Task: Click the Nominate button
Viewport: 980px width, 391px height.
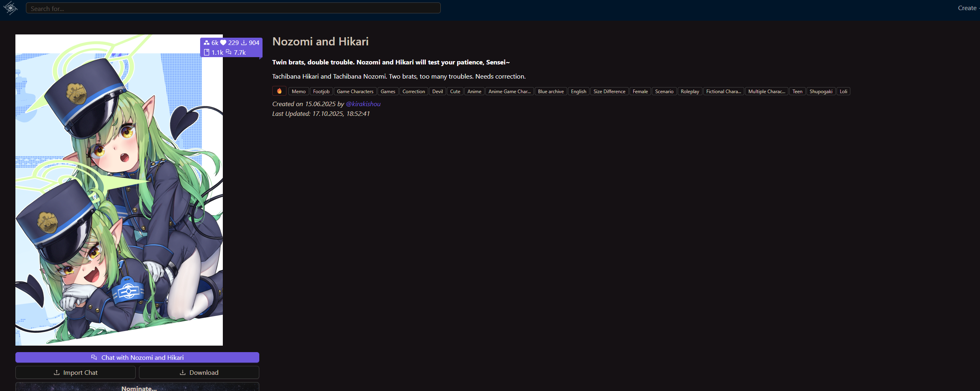Action: click(137, 387)
